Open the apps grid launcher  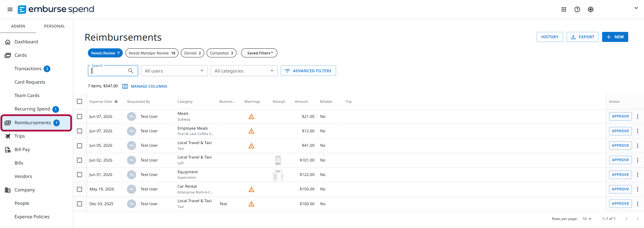click(564, 9)
